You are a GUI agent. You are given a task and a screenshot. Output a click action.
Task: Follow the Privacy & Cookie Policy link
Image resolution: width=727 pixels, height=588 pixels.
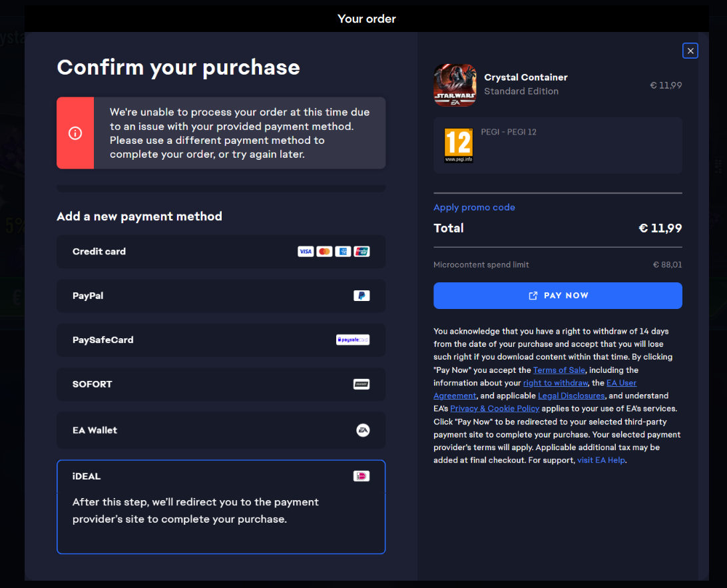coord(495,408)
